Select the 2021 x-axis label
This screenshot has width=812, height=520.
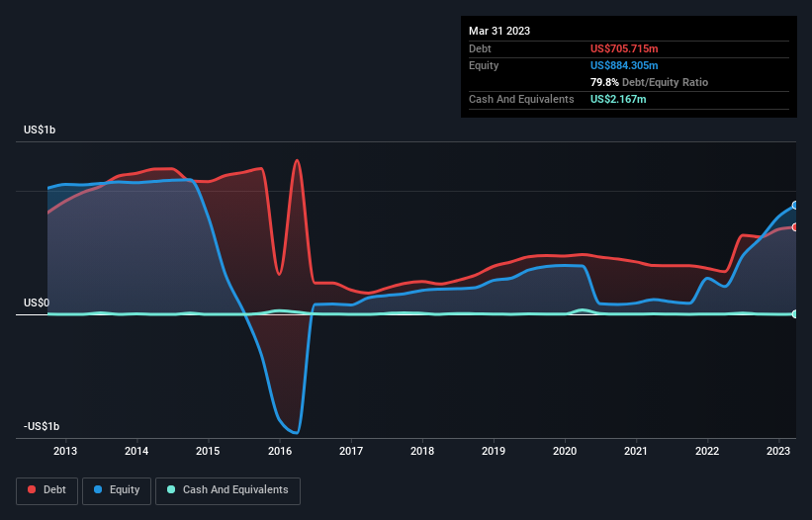tap(635, 451)
